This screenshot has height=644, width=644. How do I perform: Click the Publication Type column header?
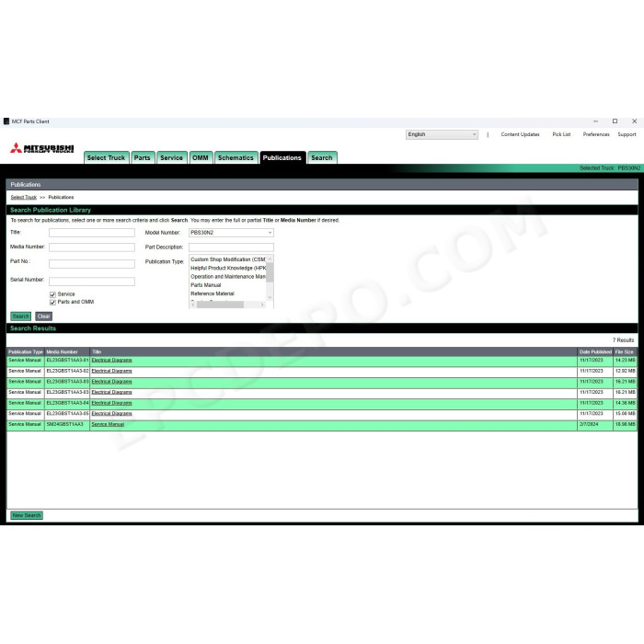[x=26, y=352]
